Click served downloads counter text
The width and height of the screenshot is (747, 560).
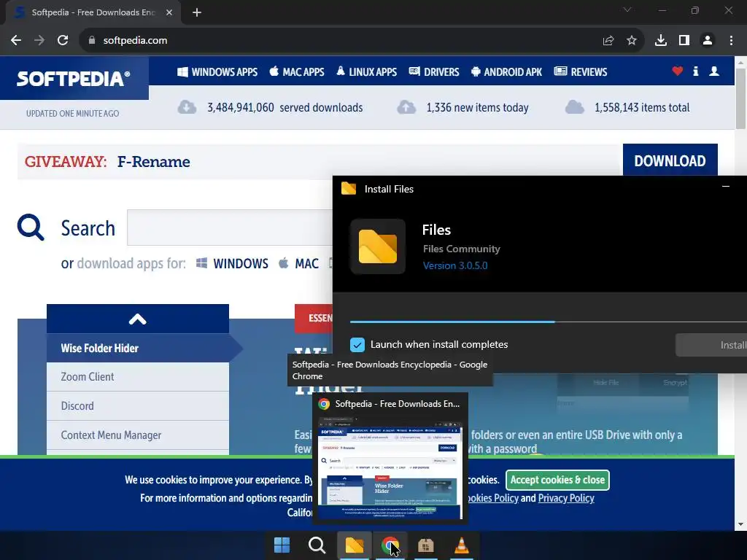point(285,108)
